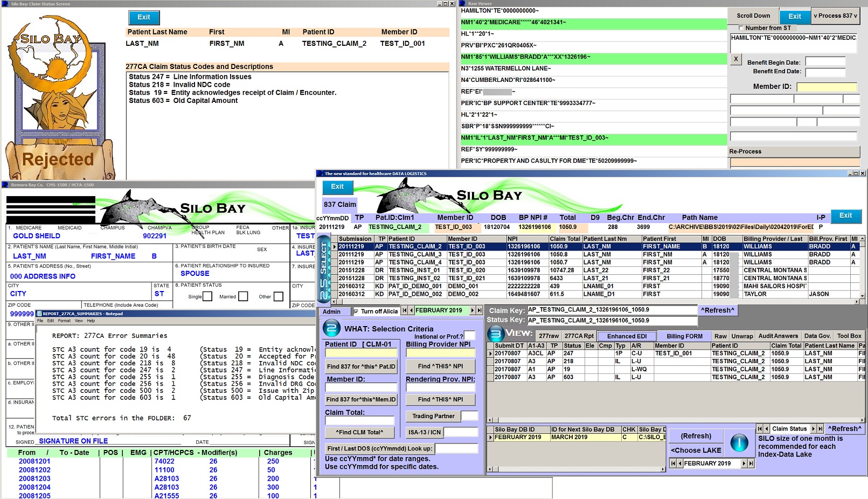Screen dimensions: 868x499
Task: Click ^Refresh^ next to Claim Key
Action: tap(717, 310)
